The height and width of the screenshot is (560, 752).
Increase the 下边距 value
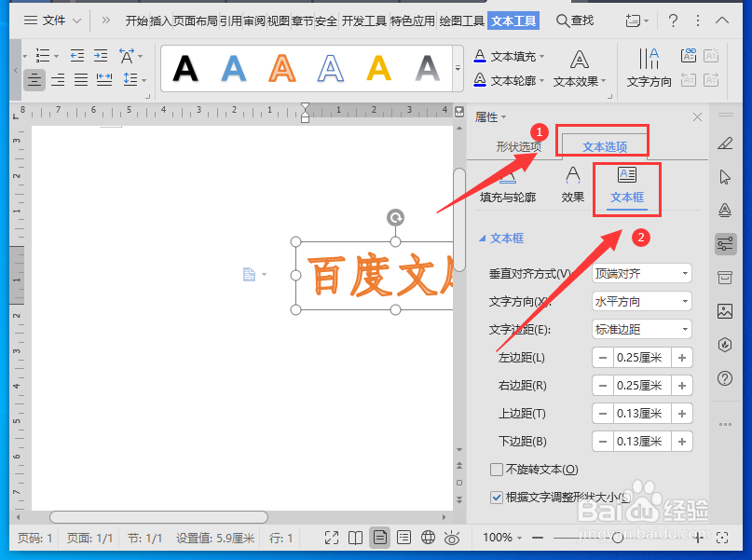[681, 441]
